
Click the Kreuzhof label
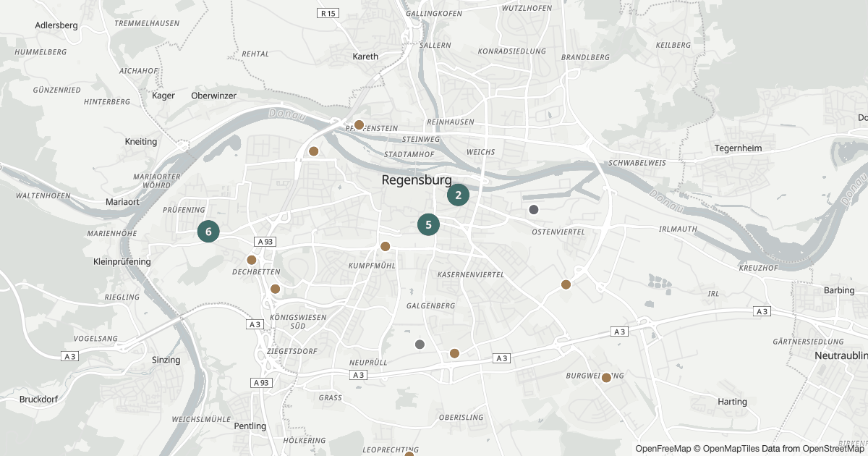pyautogui.click(x=759, y=268)
